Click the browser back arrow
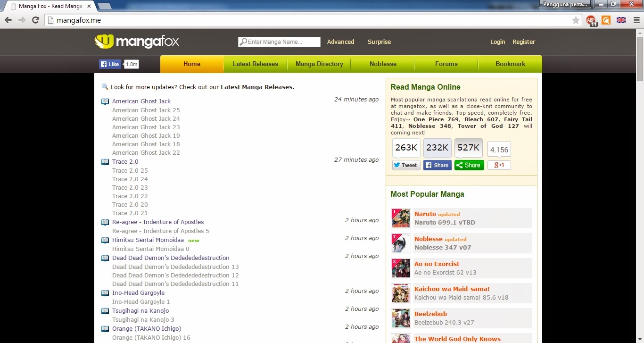 coord(8,20)
